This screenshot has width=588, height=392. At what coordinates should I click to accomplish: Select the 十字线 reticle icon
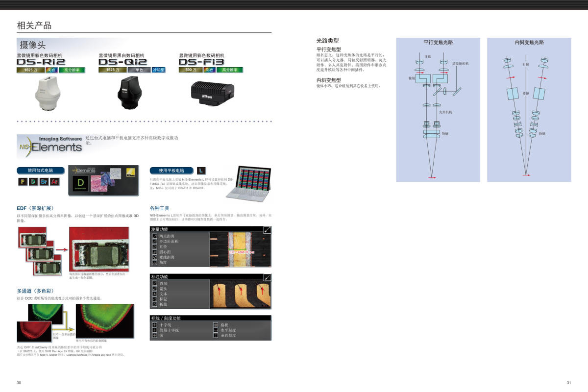click(155, 325)
